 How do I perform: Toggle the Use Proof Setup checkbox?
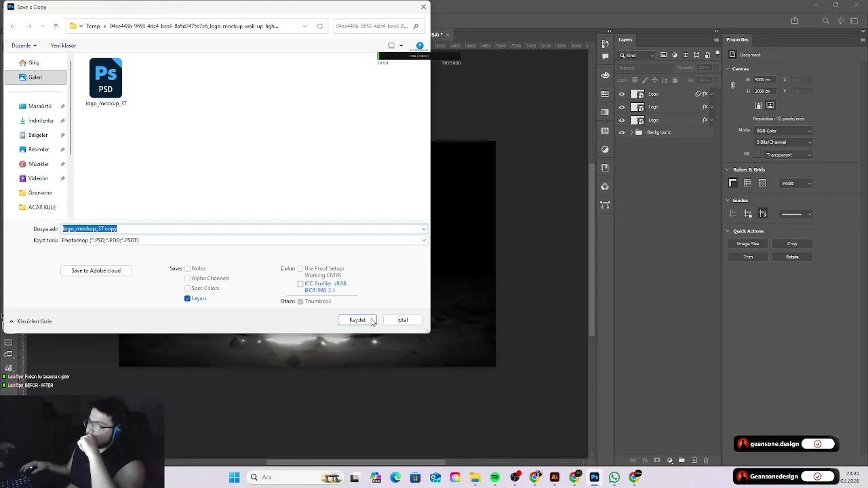pyautogui.click(x=300, y=268)
